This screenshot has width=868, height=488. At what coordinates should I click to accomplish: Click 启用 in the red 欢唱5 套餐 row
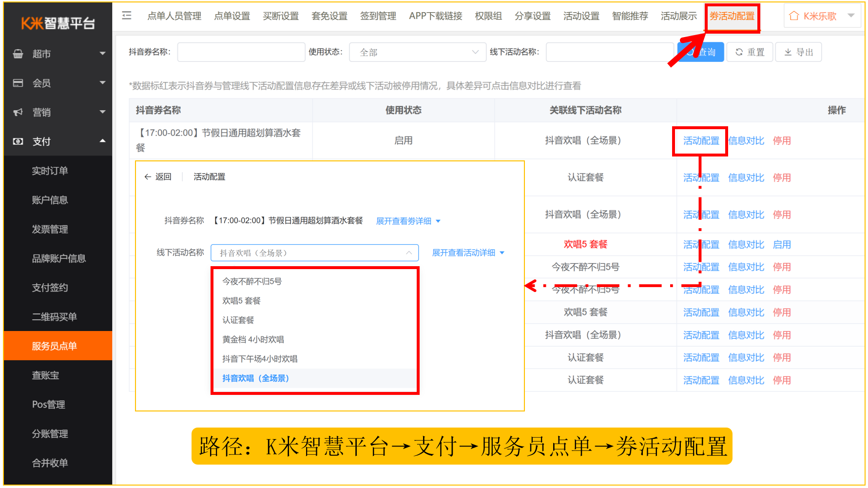(x=782, y=245)
